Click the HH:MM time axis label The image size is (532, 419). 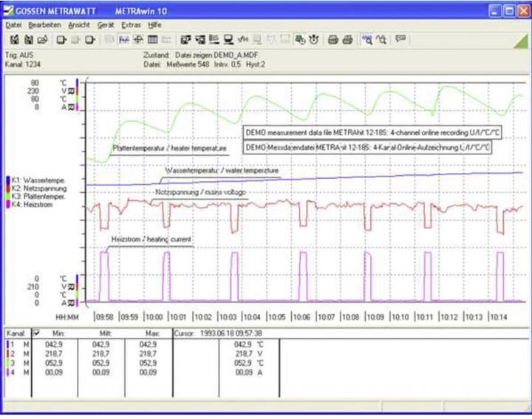pyautogui.click(x=66, y=317)
